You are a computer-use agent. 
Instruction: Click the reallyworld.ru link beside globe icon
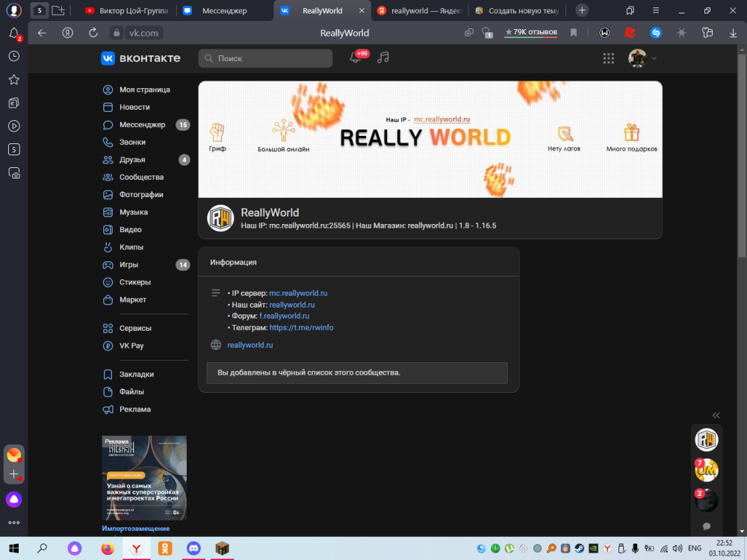[250, 345]
